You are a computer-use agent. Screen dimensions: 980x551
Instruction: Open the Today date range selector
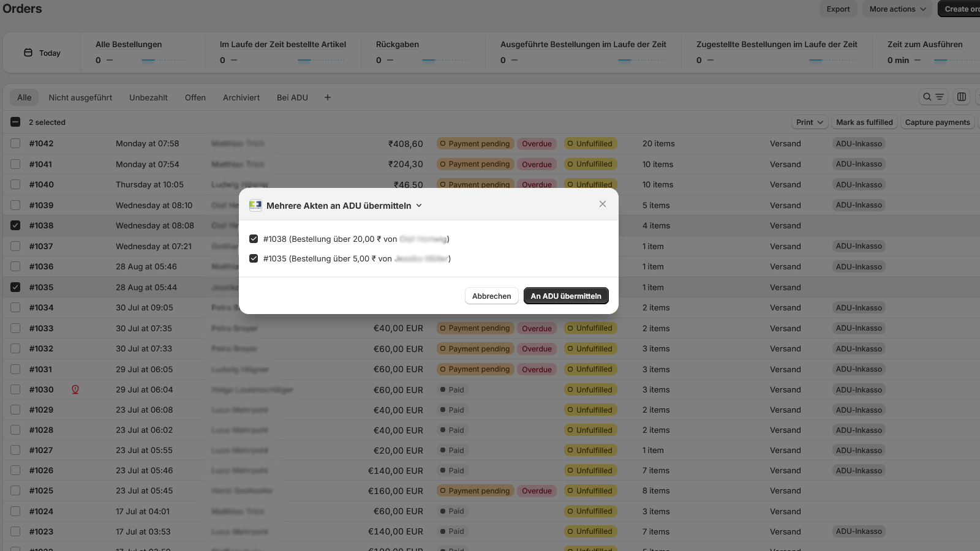(42, 53)
